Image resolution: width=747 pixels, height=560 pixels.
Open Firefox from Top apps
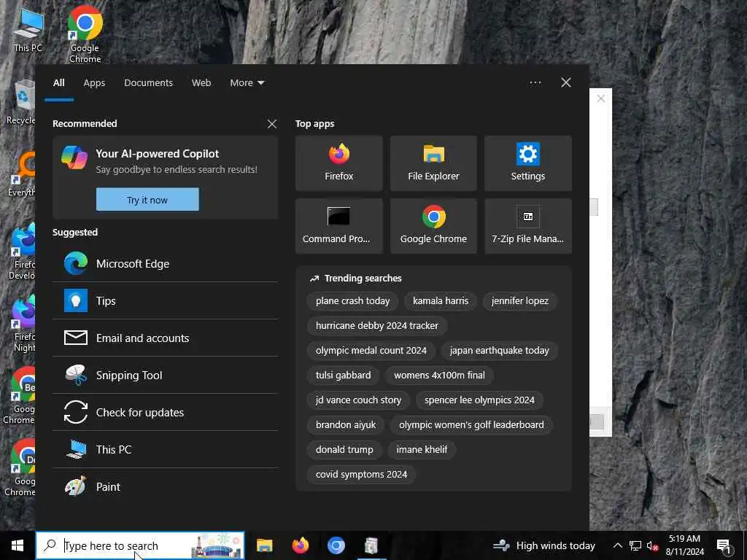[338, 163]
